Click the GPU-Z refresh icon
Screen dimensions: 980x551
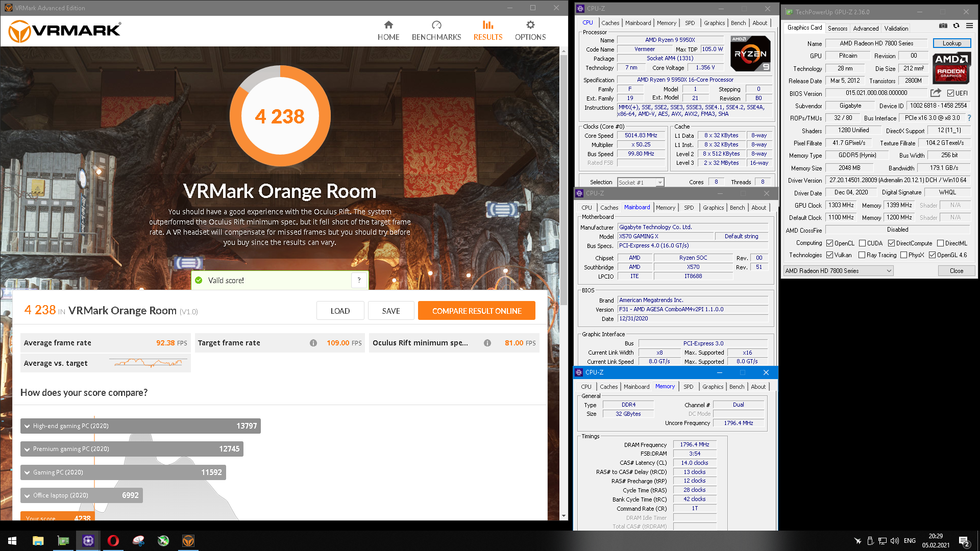[956, 26]
